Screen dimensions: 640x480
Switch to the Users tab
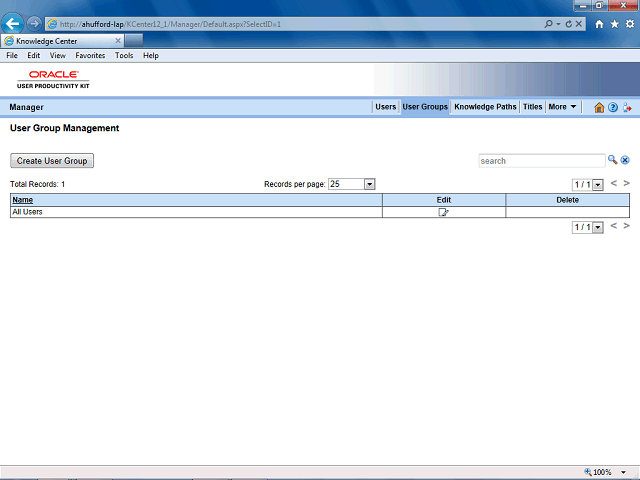(x=385, y=107)
